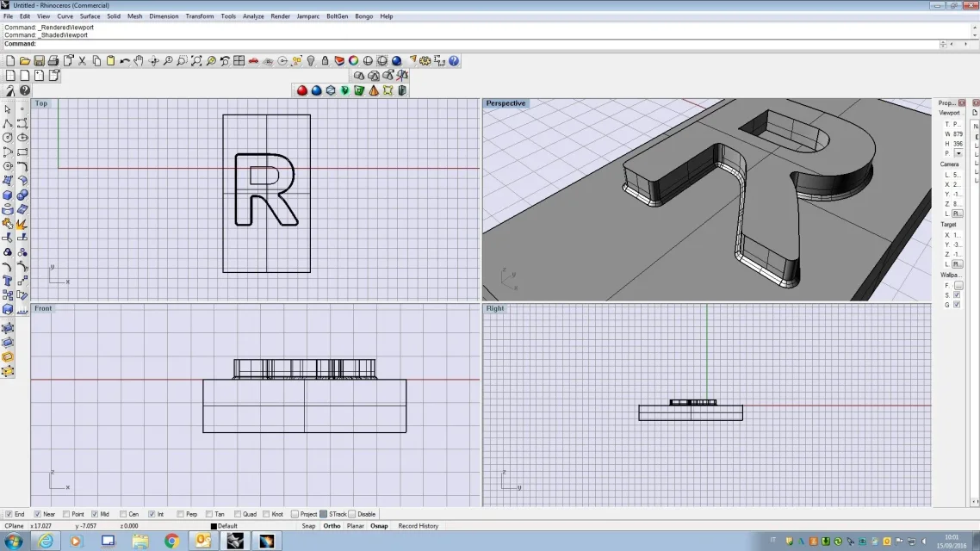Click the Explode icon in left toolbar
This screenshot has width=980, height=551.
(22, 224)
